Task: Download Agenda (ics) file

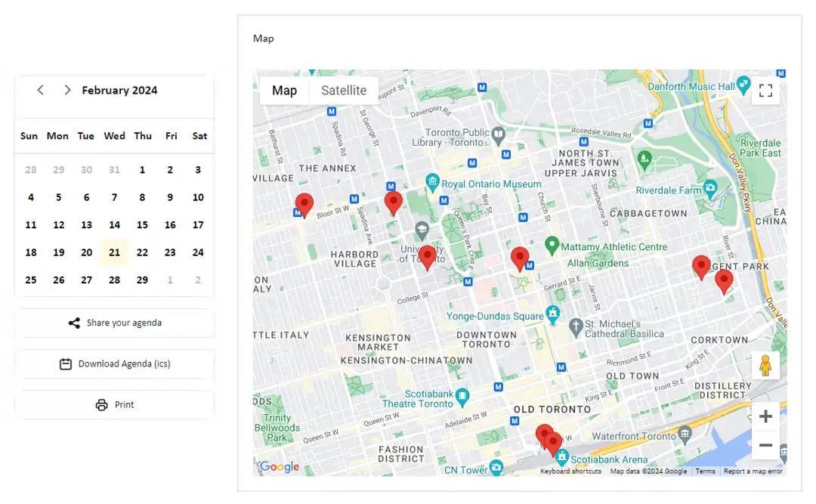Action: (x=115, y=364)
